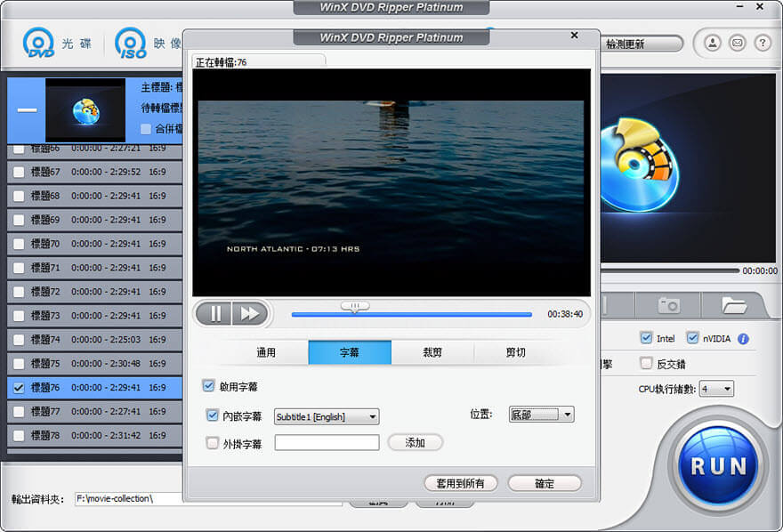
Task: Click the 確定 confirm button
Action: coord(545,483)
